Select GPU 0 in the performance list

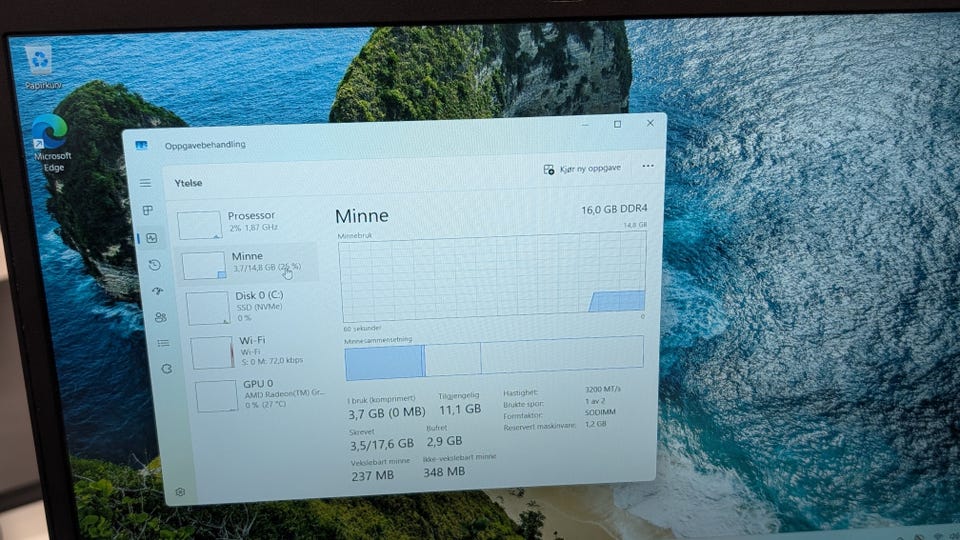pyautogui.click(x=260, y=394)
